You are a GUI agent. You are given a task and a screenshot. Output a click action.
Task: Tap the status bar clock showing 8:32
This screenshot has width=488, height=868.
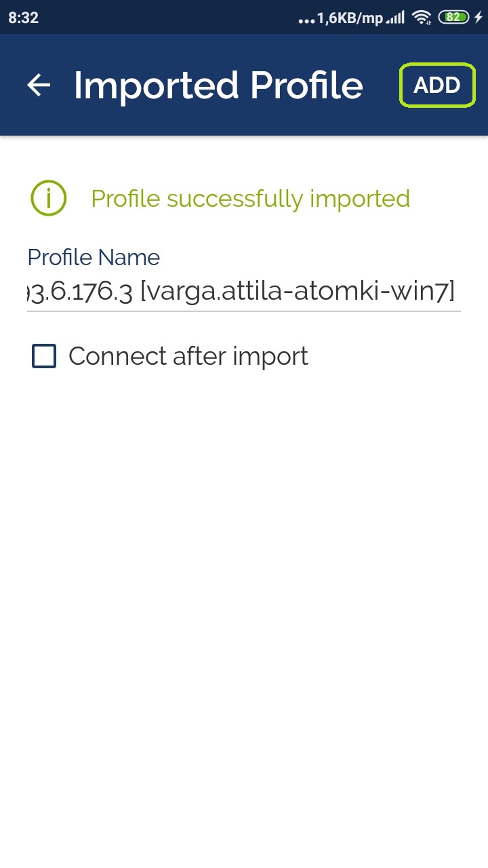(24, 18)
